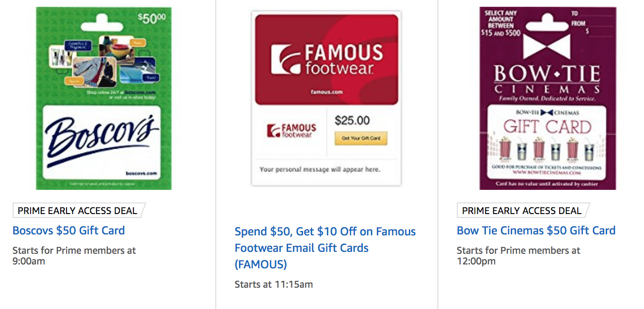Follow the Bow Tie Cinemas $50 Gift Card link

[x=536, y=231]
